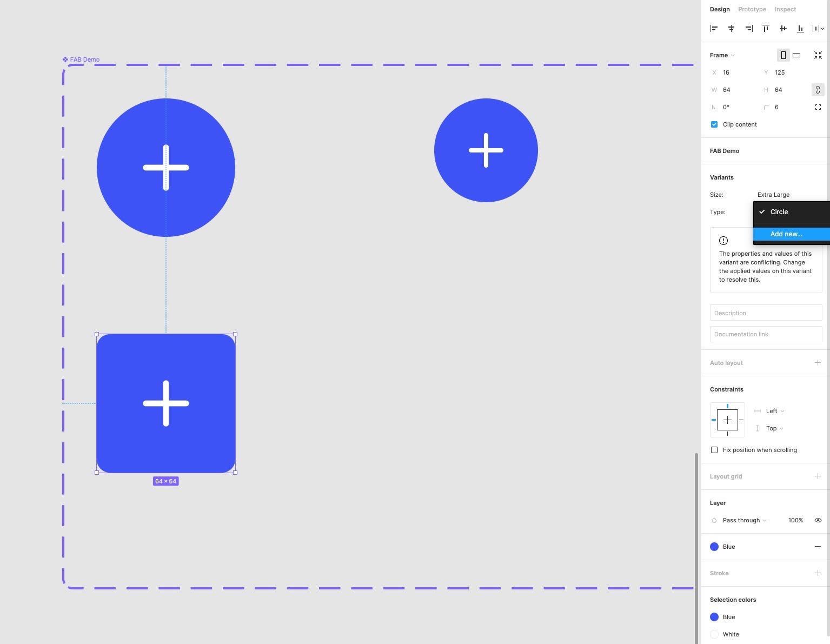Click the Documentation link field
Image resolution: width=830 pixels, height=644 pixels.
pyautogui.click(x=766, y=334)
